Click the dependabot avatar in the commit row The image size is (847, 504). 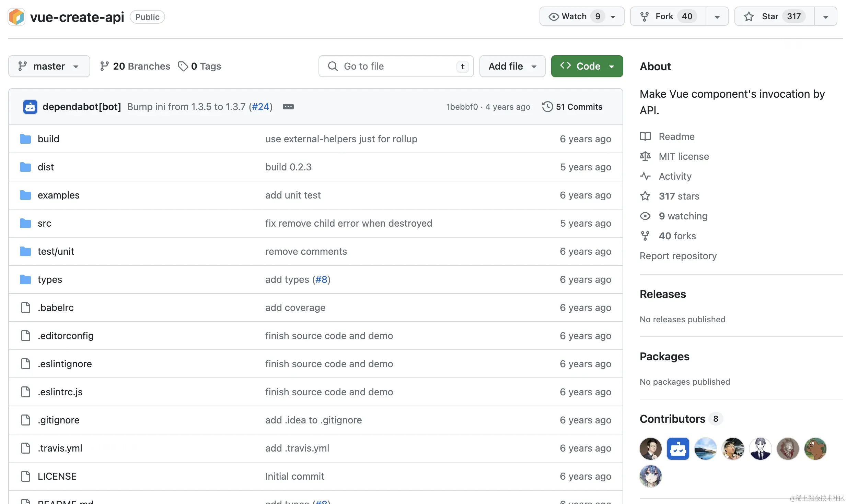[30, 107]
